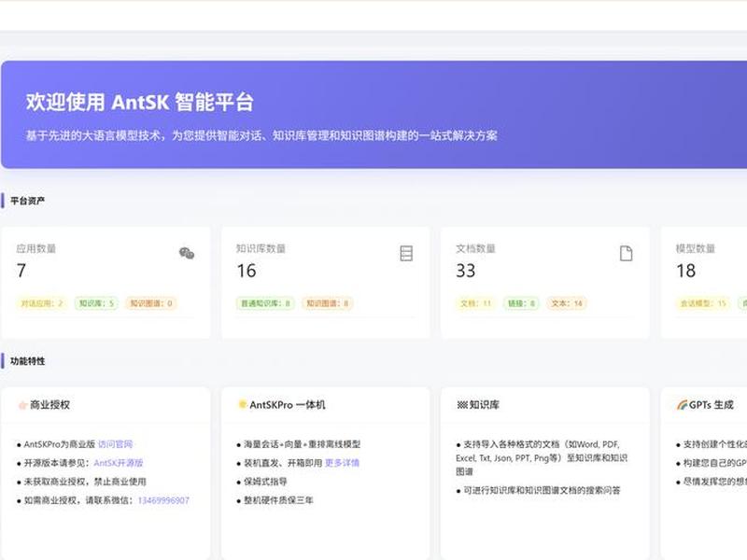Click the 应用数量 label
This screenshot has width=747, height=560.
(x=36, y=248)
